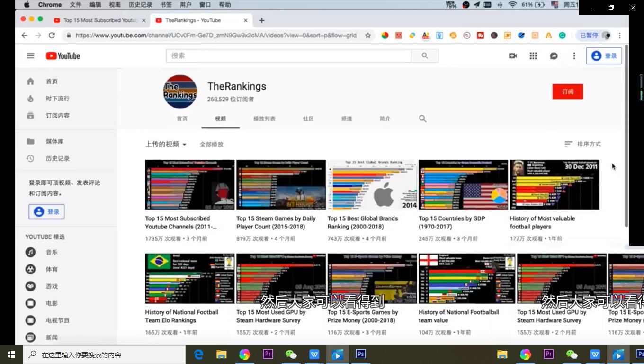Click the header 登录 sign-in button
644x364 pixels.
pos(604,56)
